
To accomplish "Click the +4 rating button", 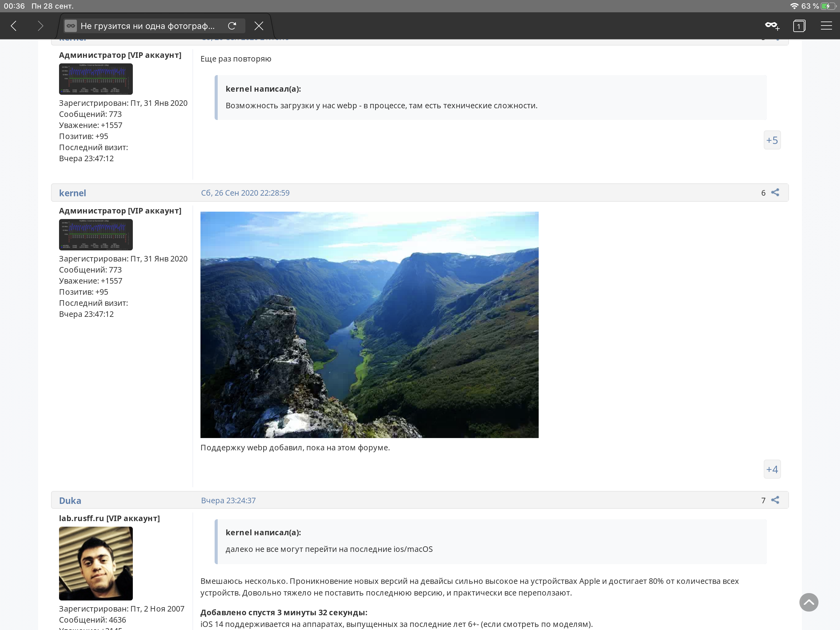I will coord(772,469).
